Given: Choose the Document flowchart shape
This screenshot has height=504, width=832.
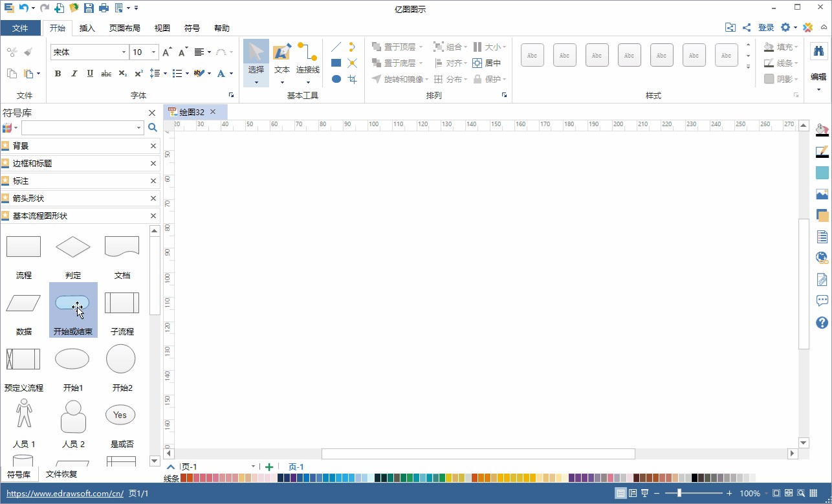Looking at the screenshot, I should click(122, 247).
